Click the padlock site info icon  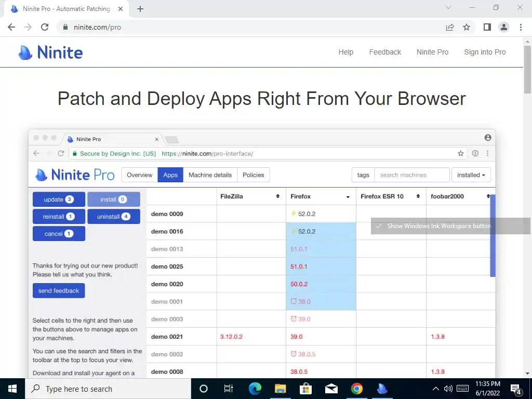(x=65, y=27)
